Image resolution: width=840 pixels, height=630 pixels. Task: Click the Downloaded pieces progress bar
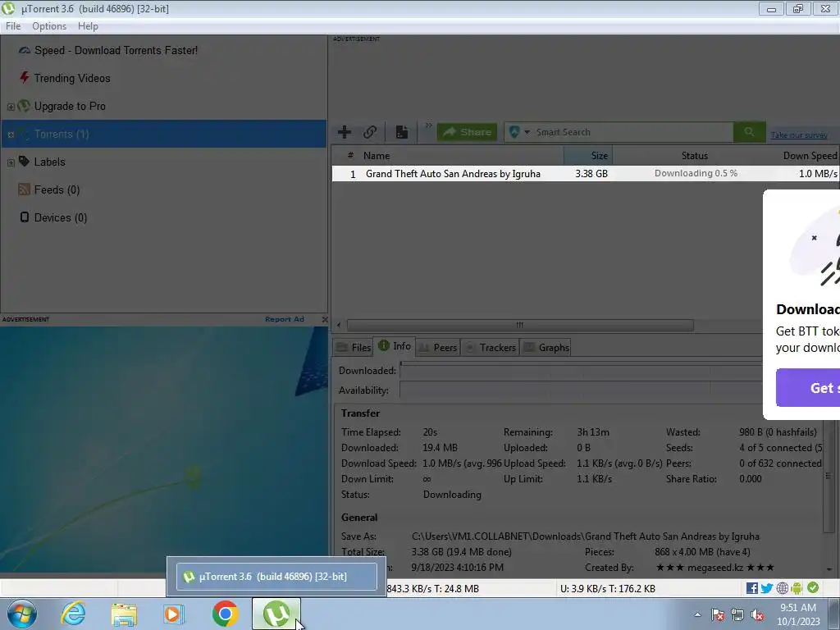pyautogui.click(x=582, y=371)
